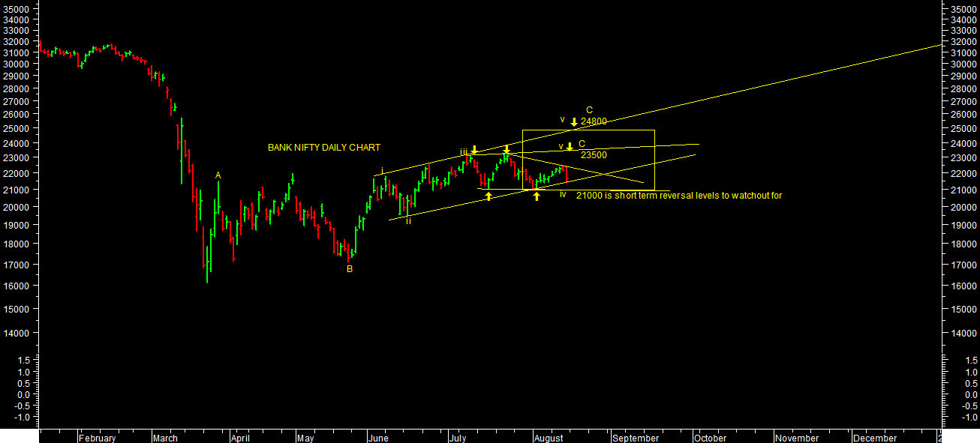This screenshot has height=443, width=980.
Task: Select the wave B label below the May low
Action: [x=350, y=269]
